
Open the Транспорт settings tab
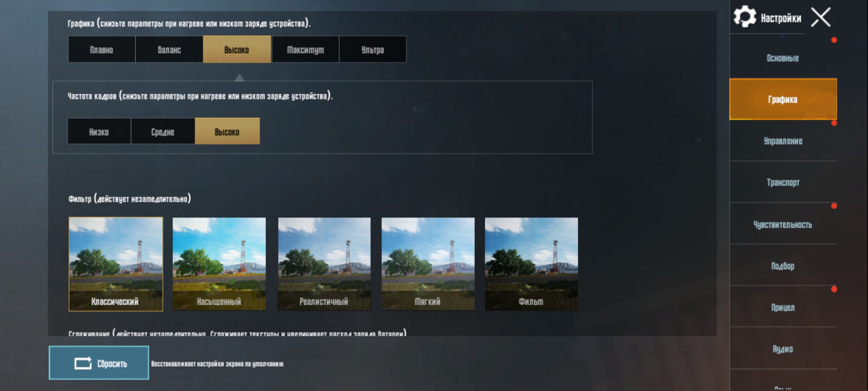pos(783,182)
